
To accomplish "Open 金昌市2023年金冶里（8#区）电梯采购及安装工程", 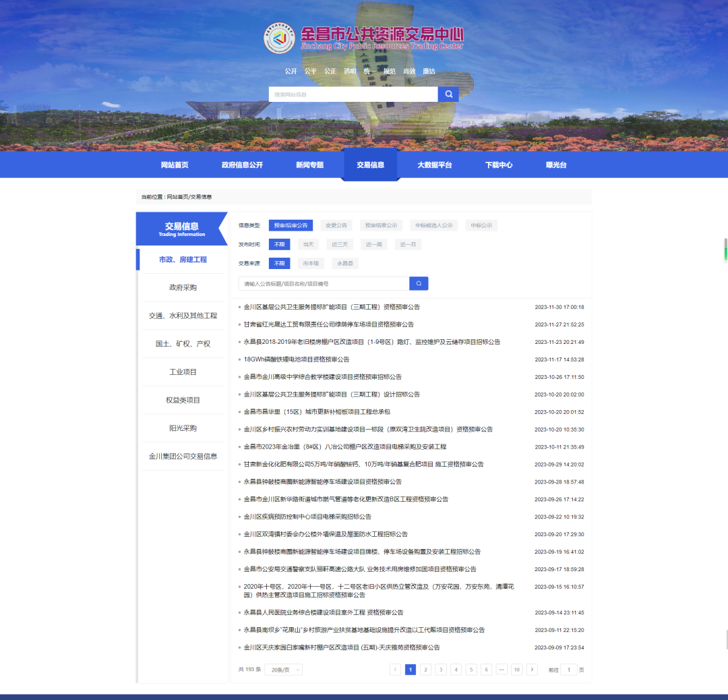I will pos(345,447).
